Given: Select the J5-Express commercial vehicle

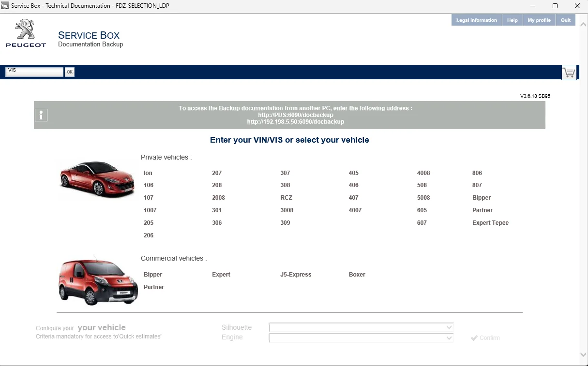Looking at the screenshot, I should pos(296,275).
